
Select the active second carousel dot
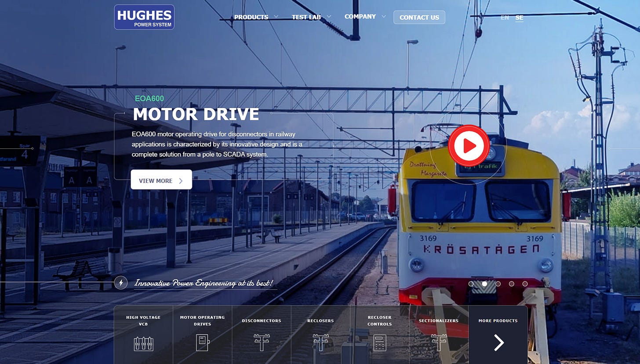484,284
